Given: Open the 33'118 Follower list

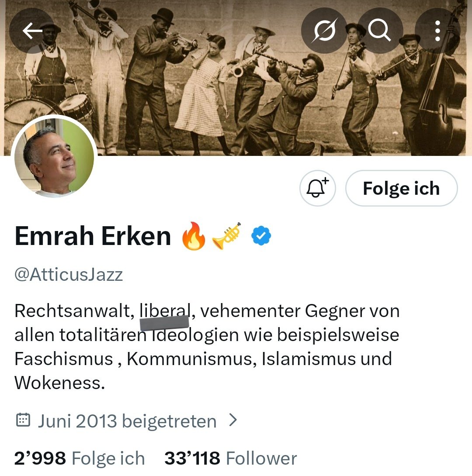Looking at the screenshot, I should click(x=230, y=458).
